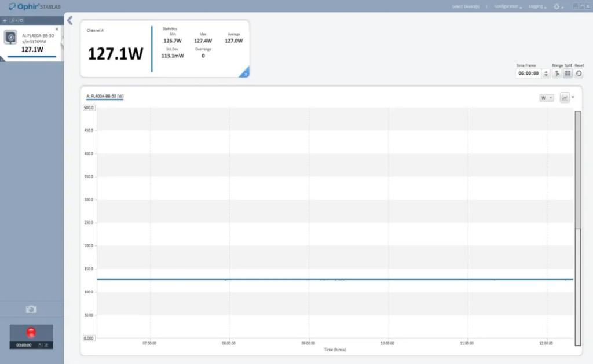Open the f(x) math function tool

point(17,20)
